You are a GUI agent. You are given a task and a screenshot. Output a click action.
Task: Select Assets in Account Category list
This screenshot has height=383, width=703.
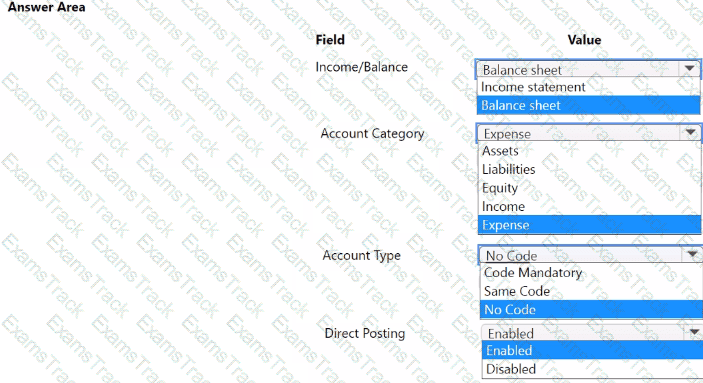tap(590, 151)
